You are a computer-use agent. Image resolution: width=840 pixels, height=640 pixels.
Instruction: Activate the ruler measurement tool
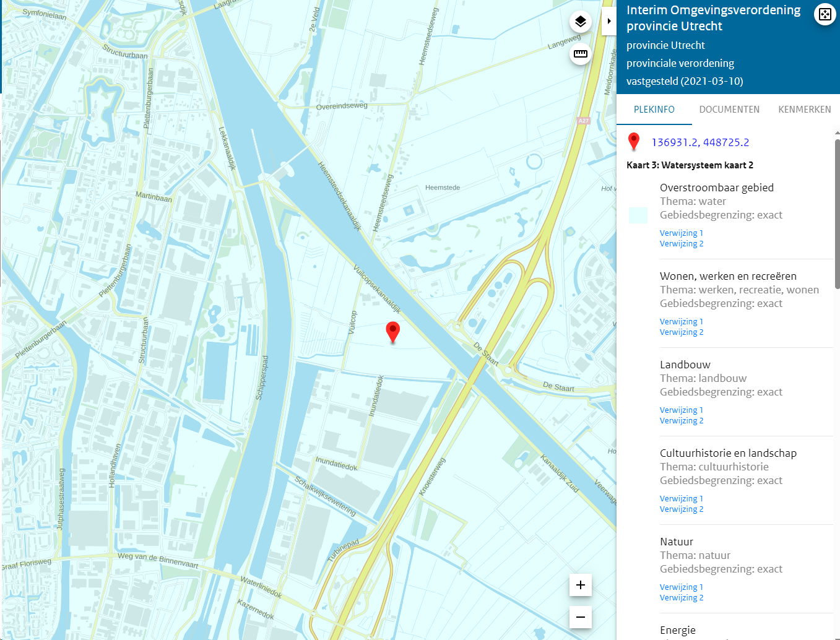(x=581, y=54)
